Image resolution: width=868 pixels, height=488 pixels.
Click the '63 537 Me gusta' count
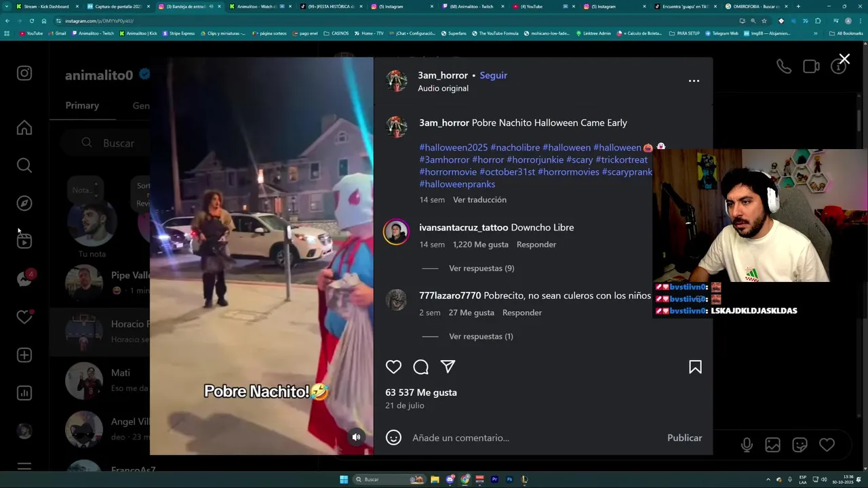(x=421, y=392)
